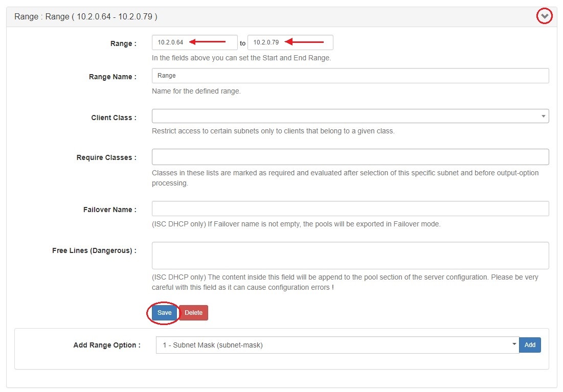
Task: Click the Add button next to range option
Action: click(x=530, y=345)
